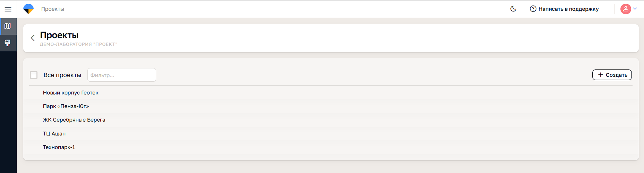Click the "Проекты" page heading
The image size is (644, 173).
tap(59, 35)
